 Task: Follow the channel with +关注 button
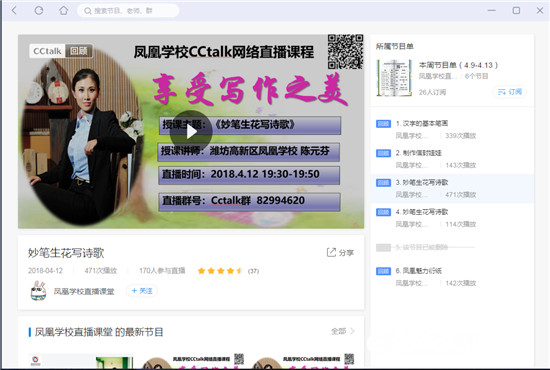click(142, 291)
